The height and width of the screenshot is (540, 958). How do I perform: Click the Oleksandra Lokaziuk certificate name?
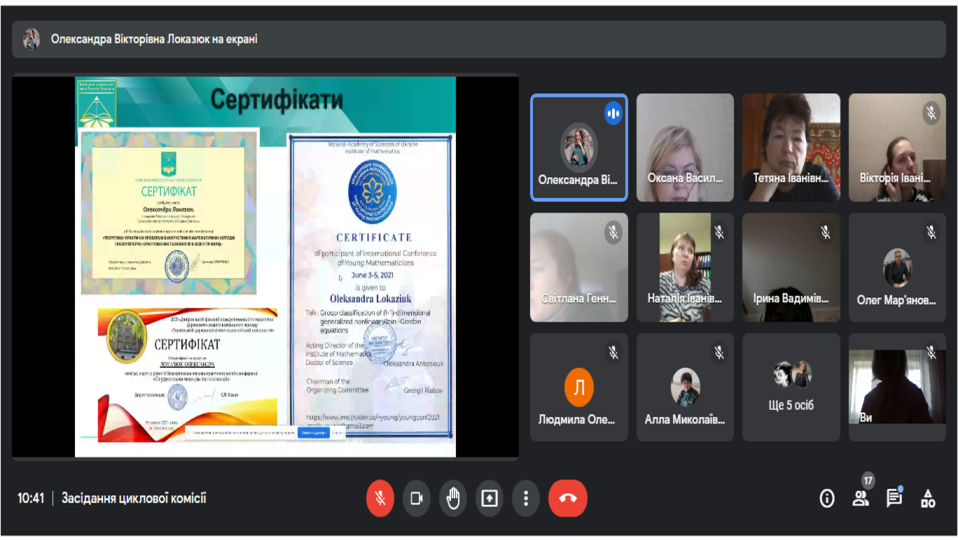coord(370,299)
